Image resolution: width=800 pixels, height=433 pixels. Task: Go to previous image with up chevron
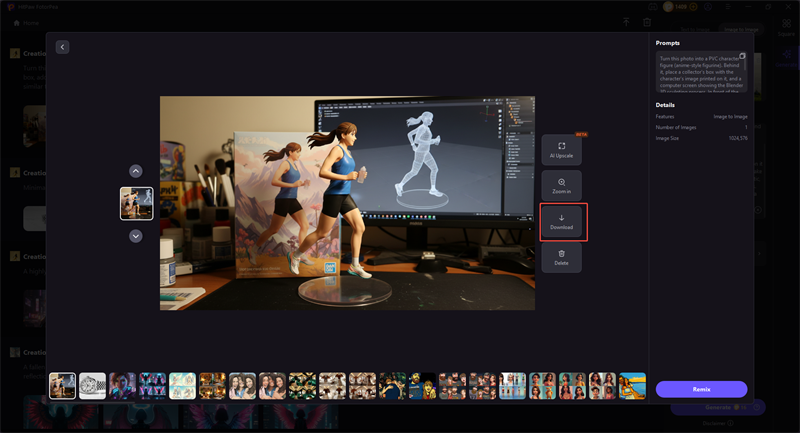pyautogui.click(x=136, y=171)
